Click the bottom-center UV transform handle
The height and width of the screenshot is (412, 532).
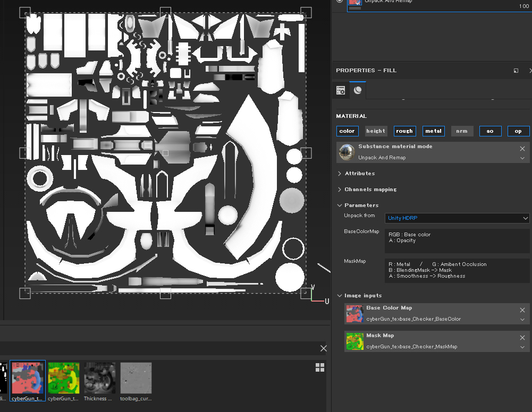165,294
